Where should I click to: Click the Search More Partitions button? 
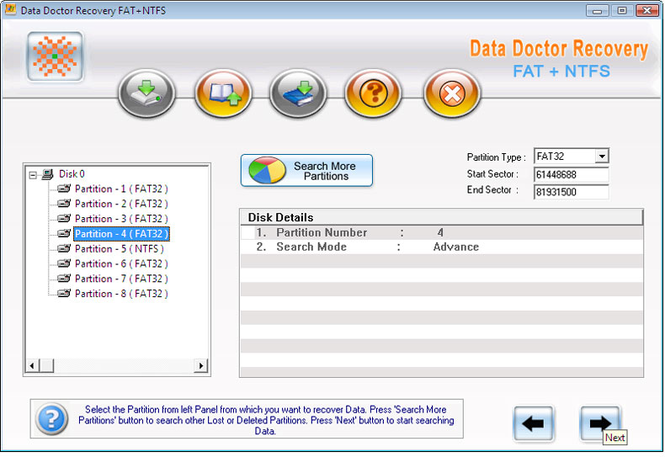[x=307, y=170]
